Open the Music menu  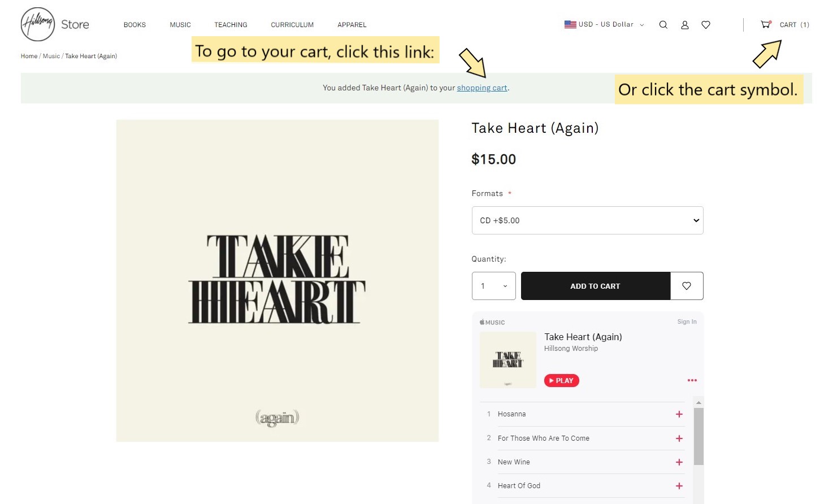[180, 25]
